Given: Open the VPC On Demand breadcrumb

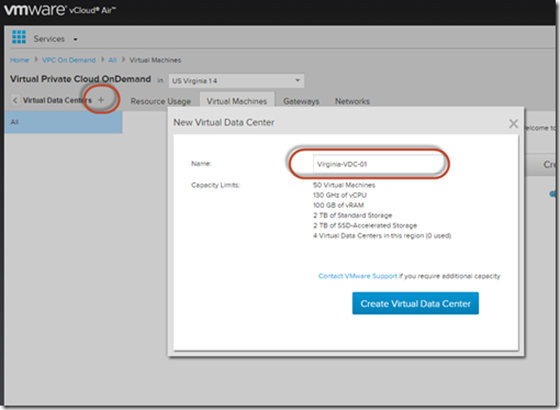Looking at the screenshot, I should click(69, 60).
